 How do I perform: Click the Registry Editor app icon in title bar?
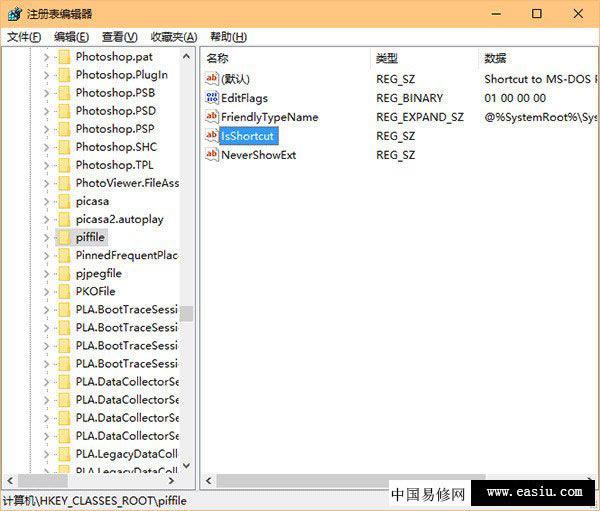(x=13, y=13)
